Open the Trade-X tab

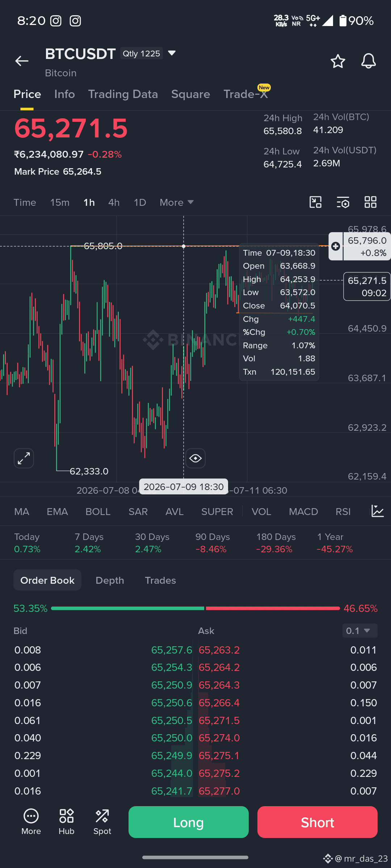(245, 94)
